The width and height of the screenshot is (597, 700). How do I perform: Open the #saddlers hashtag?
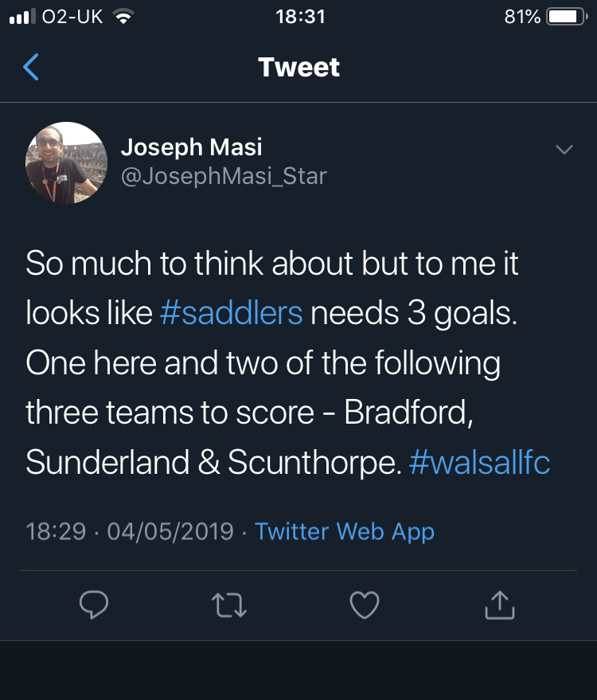(231, 312)
